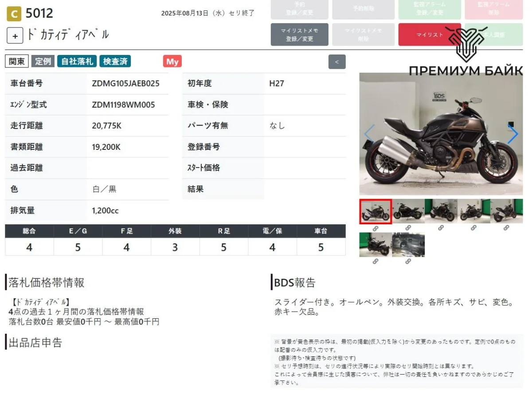Click link icon under second thumbnail
The image size is (532, 410).
pos(408,228)
